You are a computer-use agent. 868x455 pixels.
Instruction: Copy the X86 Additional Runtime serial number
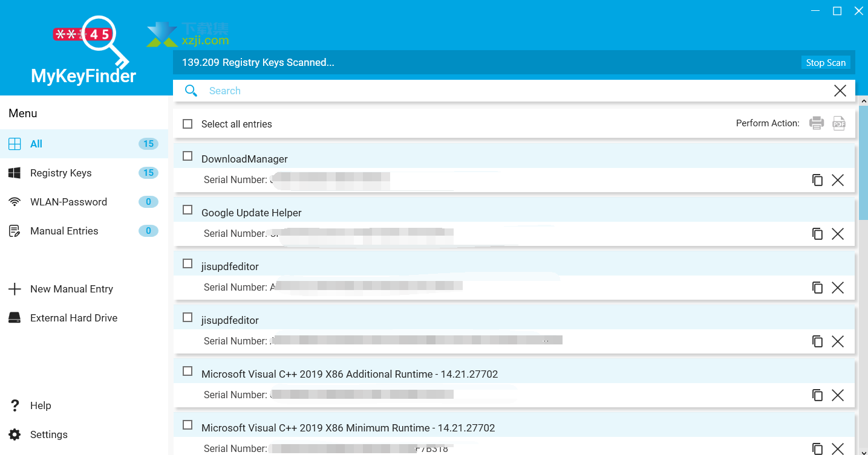817,395
